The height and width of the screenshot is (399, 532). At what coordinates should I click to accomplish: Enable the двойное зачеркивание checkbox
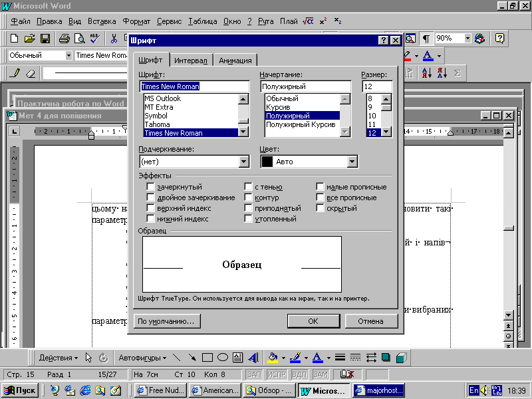tap(150, 198)
